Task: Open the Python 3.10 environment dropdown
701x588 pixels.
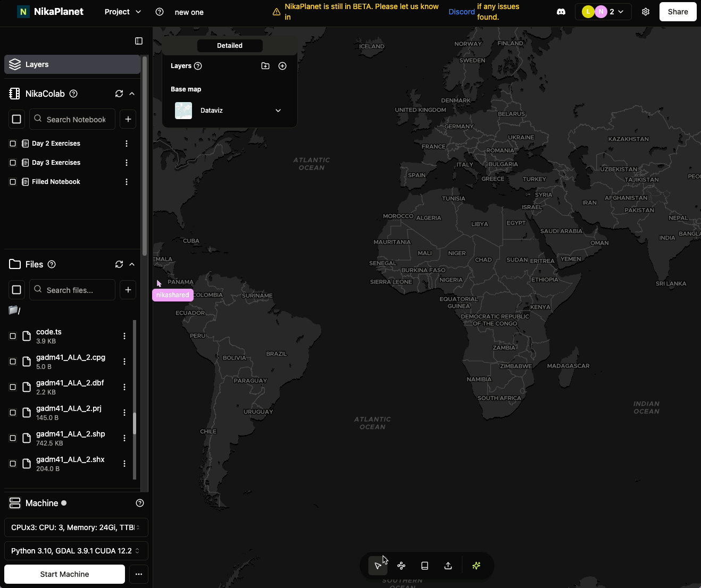Action: click(76, 551)
